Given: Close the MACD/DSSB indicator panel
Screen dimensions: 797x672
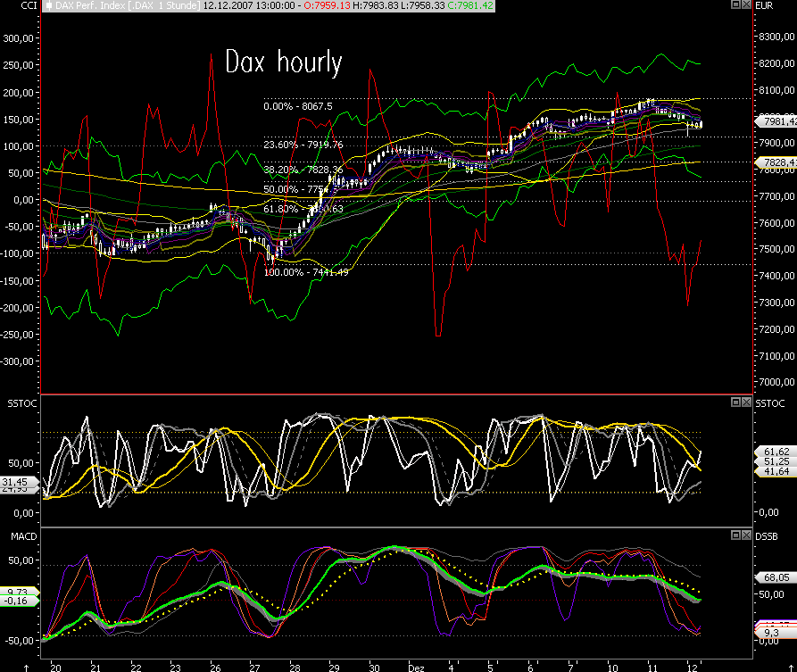Looking at the screenshot, I should coord(745,535).
